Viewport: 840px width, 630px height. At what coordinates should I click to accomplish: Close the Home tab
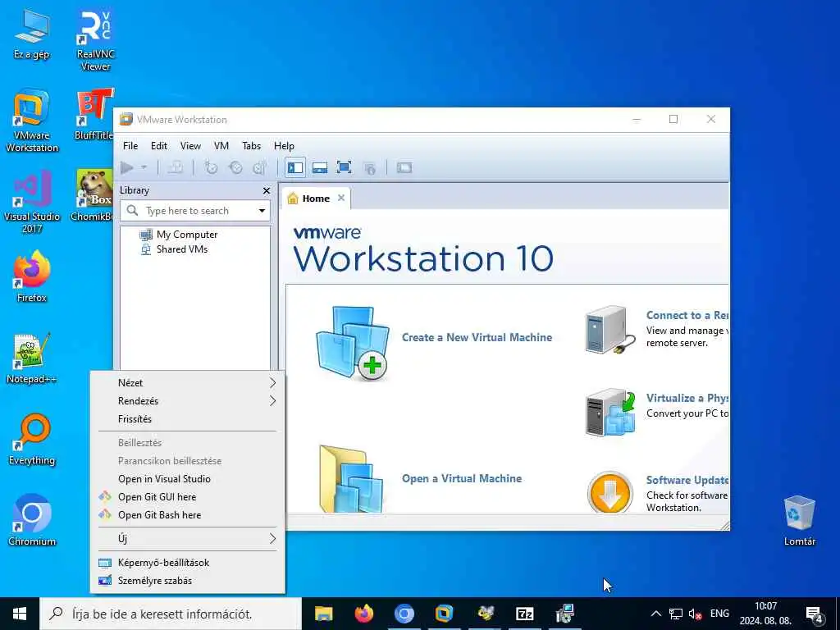(x=340, y=199)
